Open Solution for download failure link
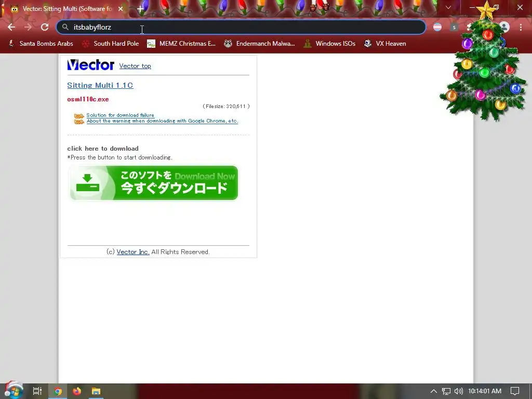This screenshot has width=532, height=399. click(120, 115)
